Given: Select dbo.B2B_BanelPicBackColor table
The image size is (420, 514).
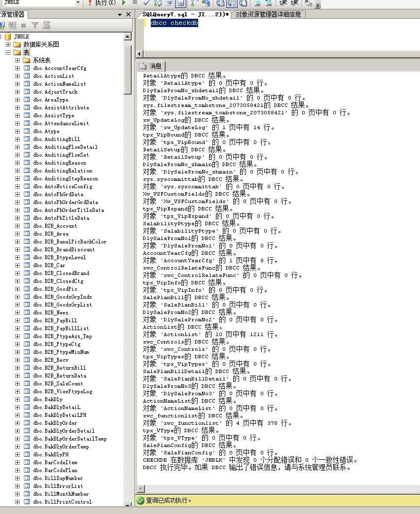Looking at the screenshot, I should (x=70, y=241).
